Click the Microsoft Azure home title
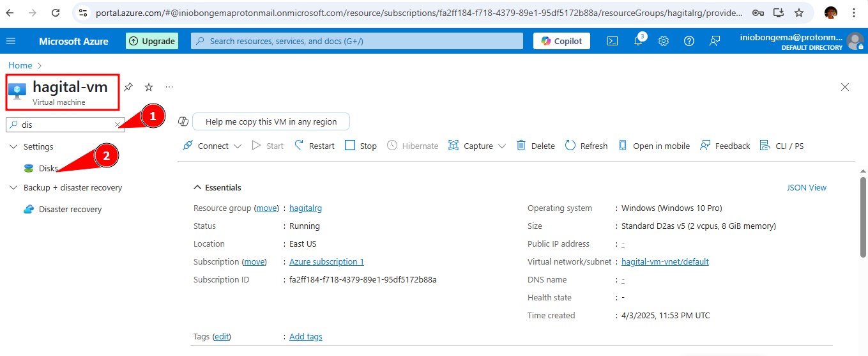This screenshot has height=356, width=868. coord(73,41)
